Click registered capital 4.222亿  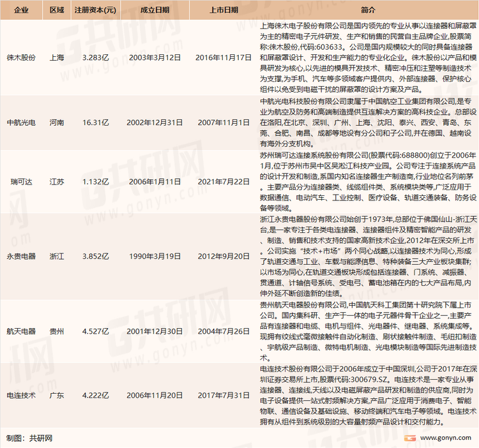click(x=96, y=396)
